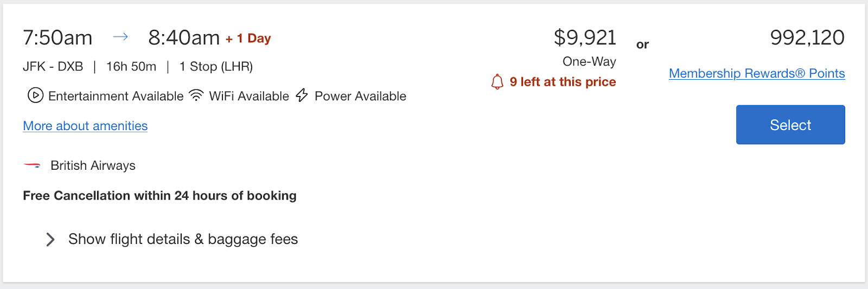Viewport: 868px width, 289px height.
Task: Select this British Airways flight
Action: point(790,125)
